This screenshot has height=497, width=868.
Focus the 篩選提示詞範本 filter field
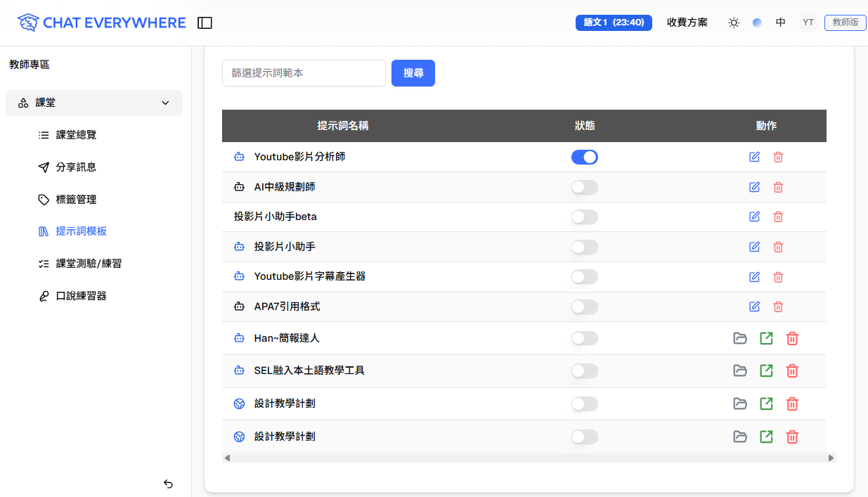pos(304,73)
